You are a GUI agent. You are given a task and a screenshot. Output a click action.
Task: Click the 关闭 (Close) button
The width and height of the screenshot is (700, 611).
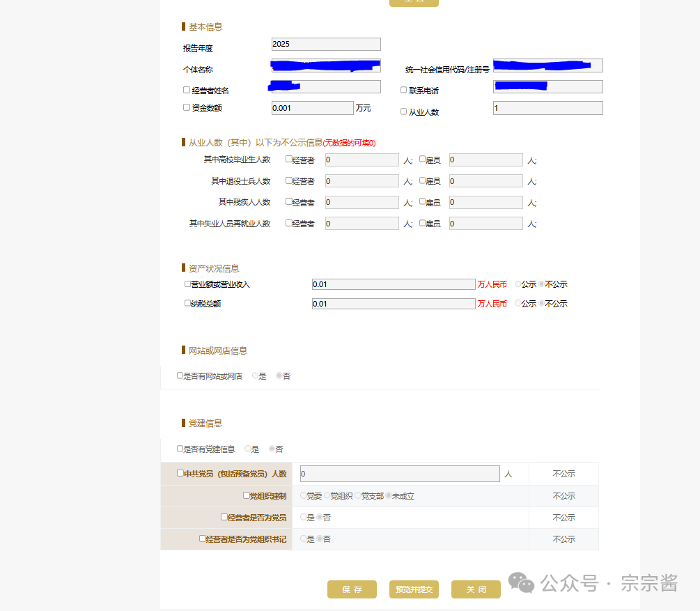476,589
